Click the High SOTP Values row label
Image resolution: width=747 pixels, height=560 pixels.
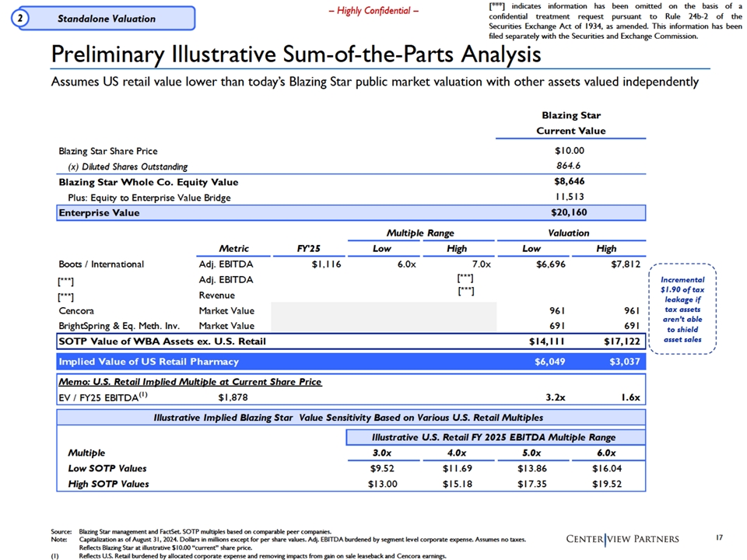tap(108, 484)
